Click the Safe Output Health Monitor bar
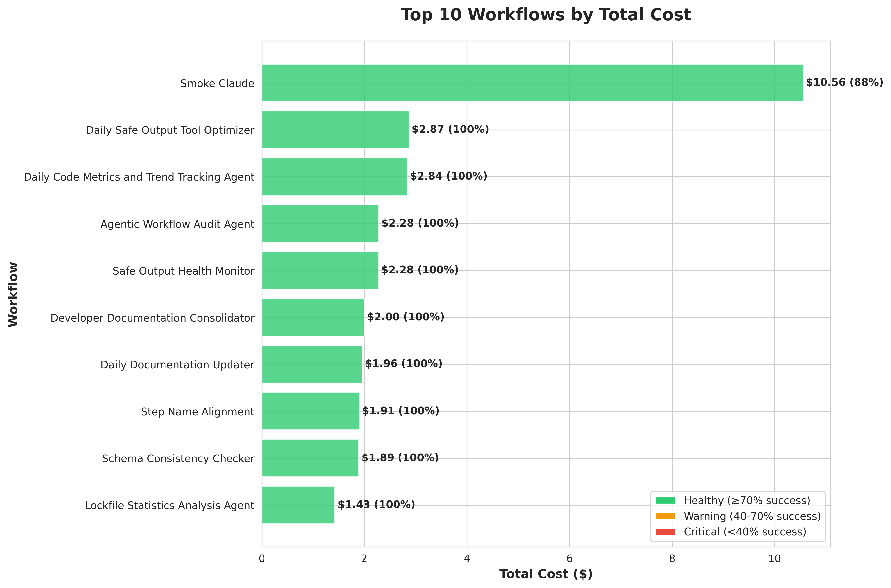Image resolution: width=891 pixels, height=588 pixels. (x=320, y=270)
